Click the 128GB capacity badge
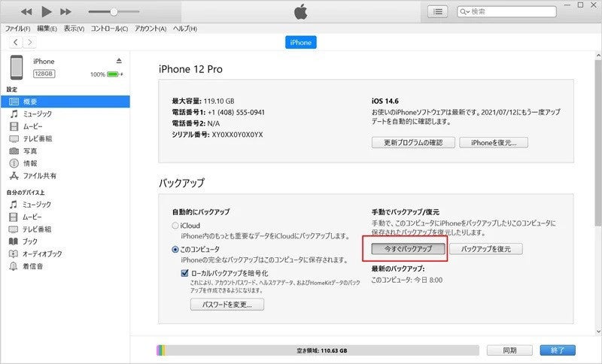 coord(44,73)
